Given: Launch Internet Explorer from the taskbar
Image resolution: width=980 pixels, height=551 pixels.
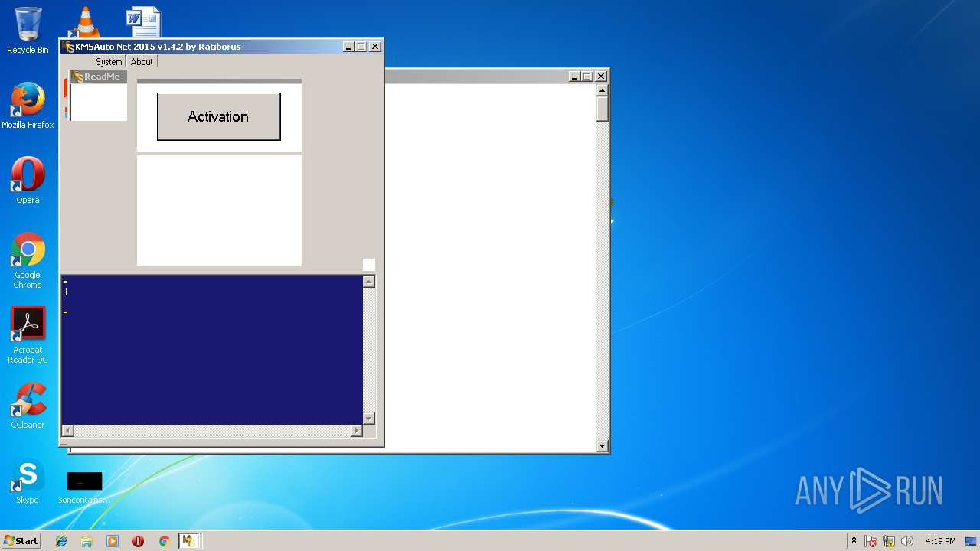Looking at the screenshot, I should point(61,541).
